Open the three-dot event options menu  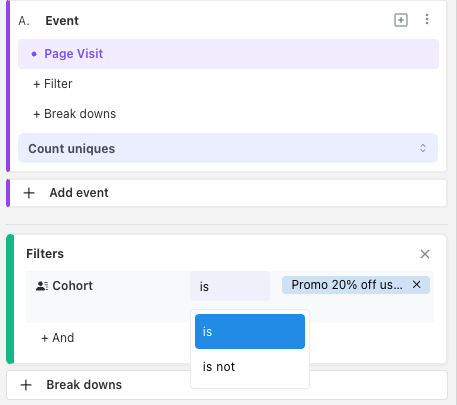coord(427,19)
